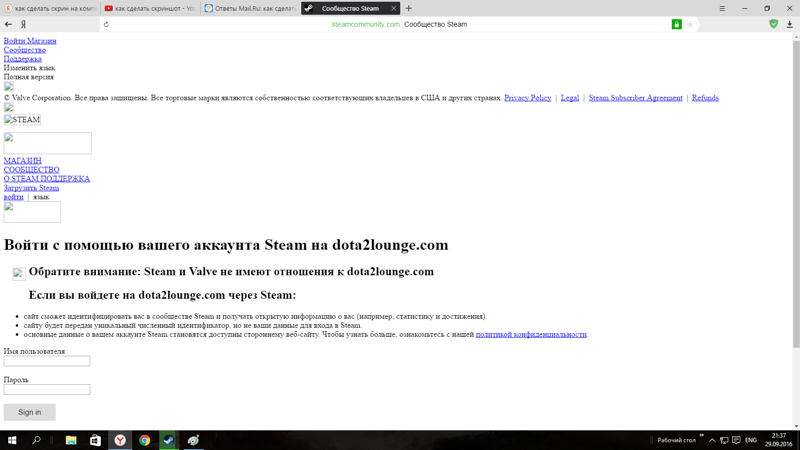The width and height of the screenshot is (800, 450).
Task: Switch to the 'как сделать скрин' tab
Action: 51,8
